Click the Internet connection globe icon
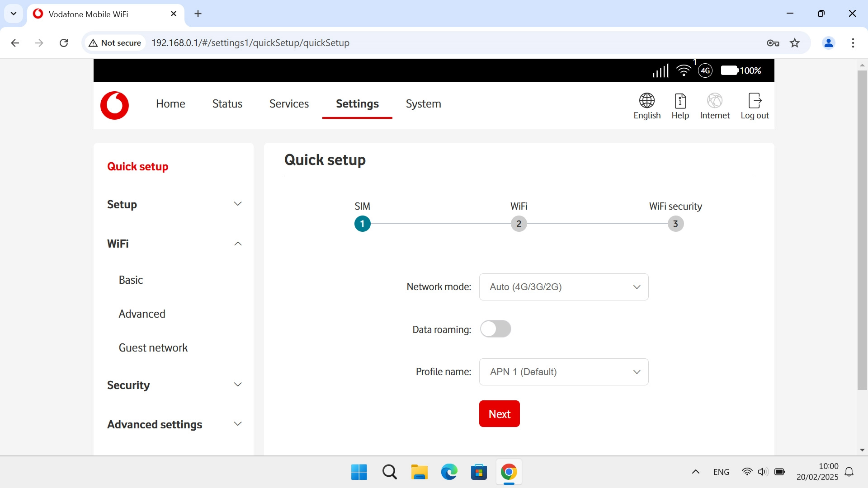868x488 pixels. [x=714, y=100]
